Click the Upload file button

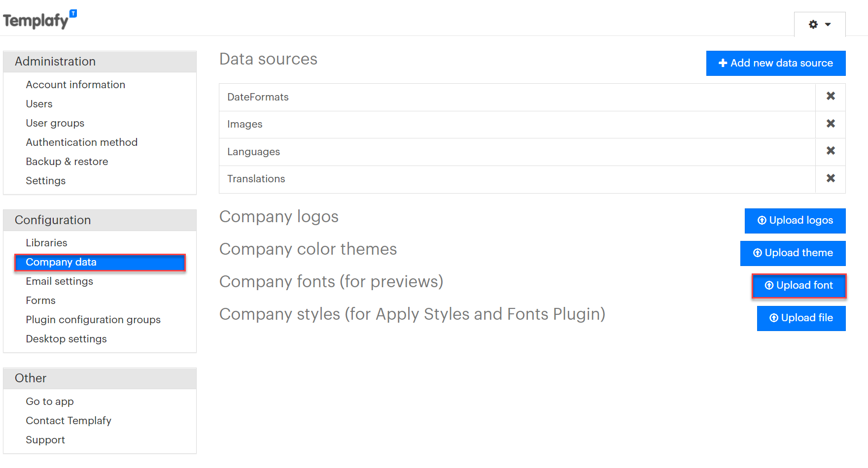[801, 318]
